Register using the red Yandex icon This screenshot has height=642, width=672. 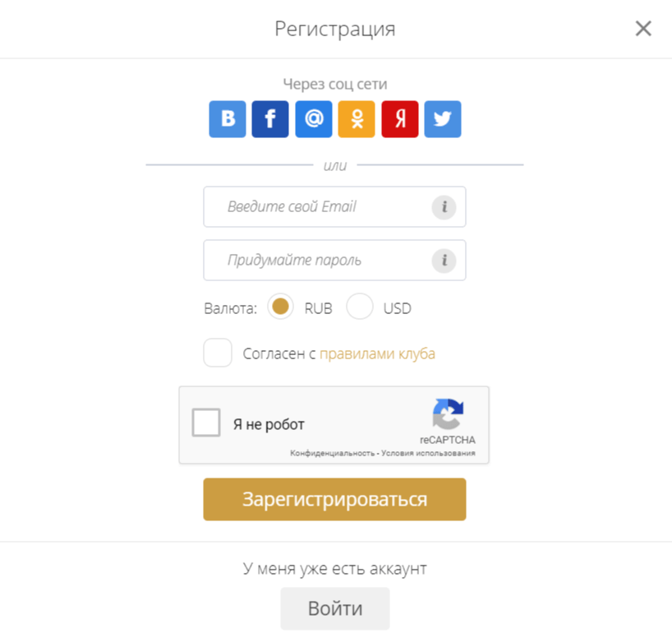point(400,119)
